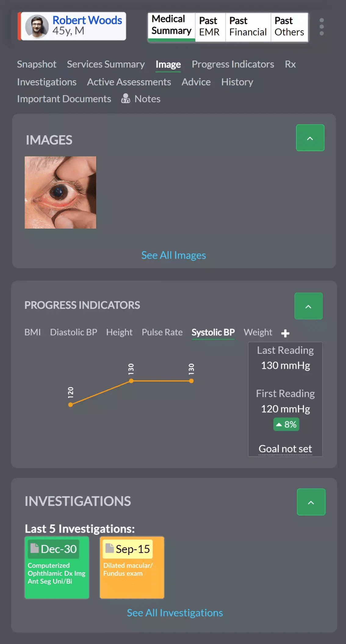
Task: Click the doctor icon beside Notes
Action: [125, 98]
